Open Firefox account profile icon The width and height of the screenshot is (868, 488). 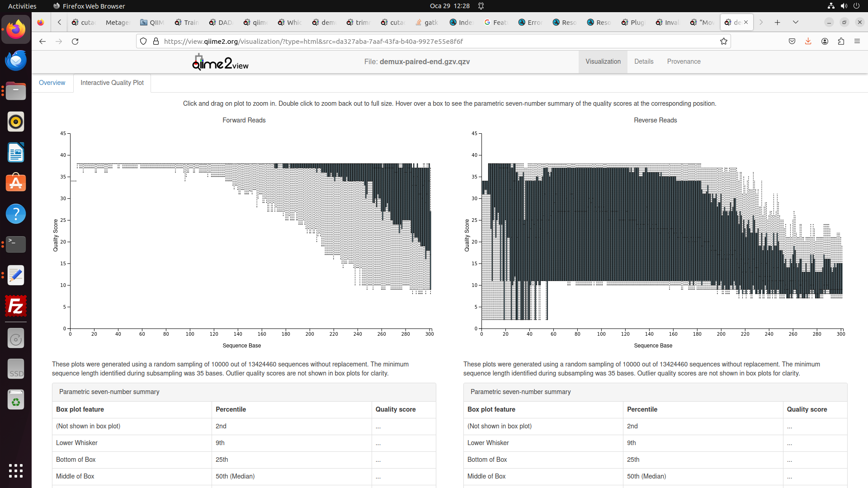pyautogui.click(x=825, y=41)
